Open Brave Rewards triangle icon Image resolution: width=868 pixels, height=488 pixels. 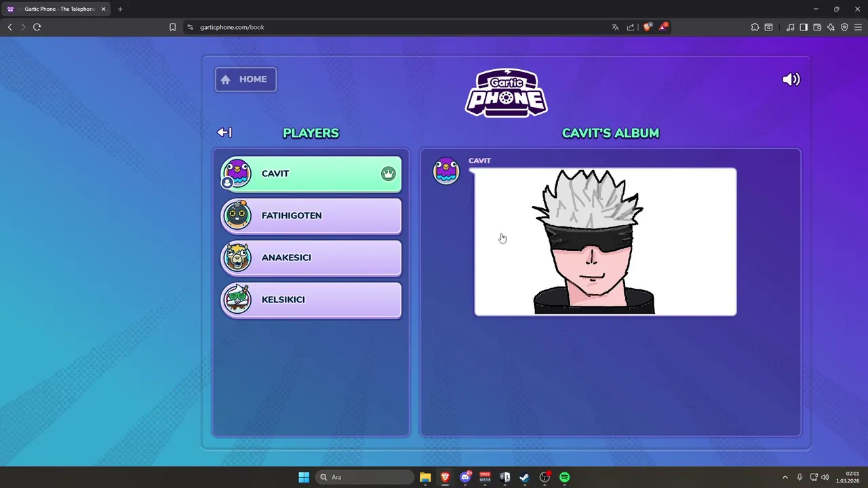[664, 27]
